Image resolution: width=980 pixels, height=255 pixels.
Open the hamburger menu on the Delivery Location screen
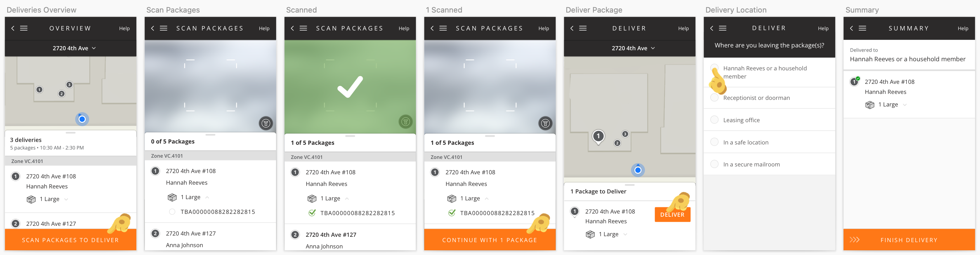click(x=723, y=28)
